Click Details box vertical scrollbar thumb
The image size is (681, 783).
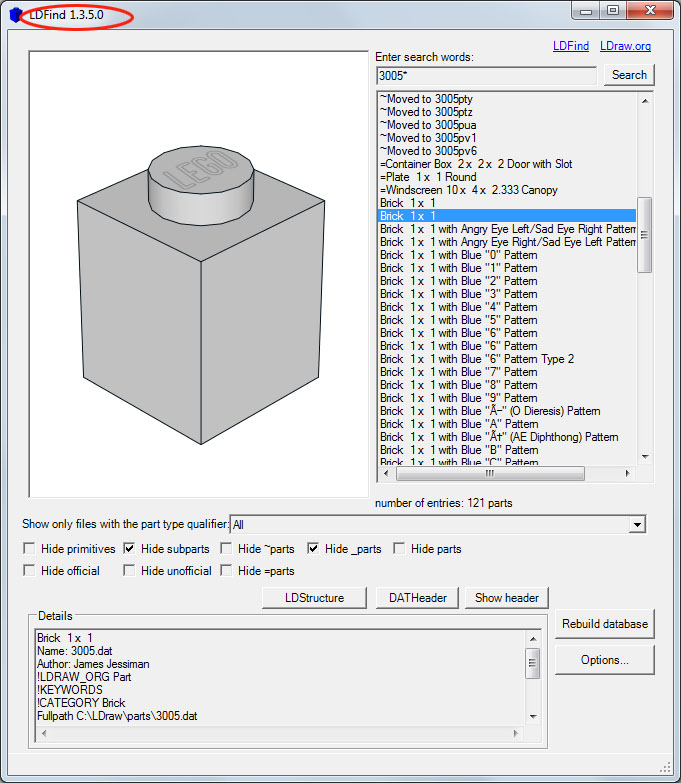pos(533,663)
